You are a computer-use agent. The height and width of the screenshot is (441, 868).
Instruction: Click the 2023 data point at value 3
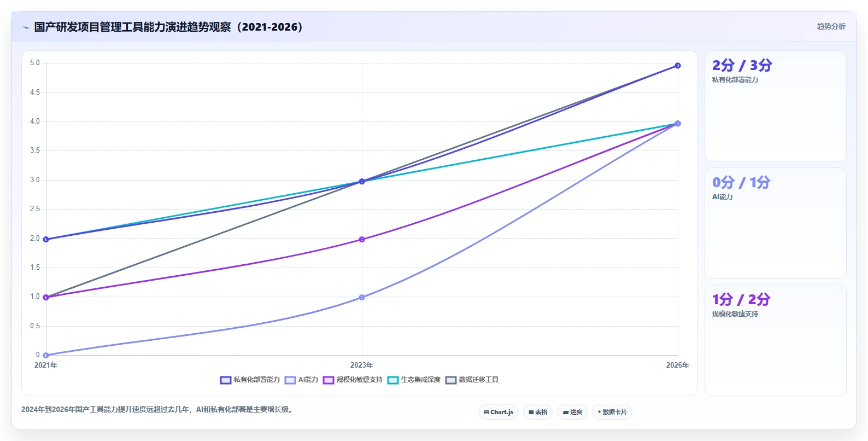click(362, 181)
